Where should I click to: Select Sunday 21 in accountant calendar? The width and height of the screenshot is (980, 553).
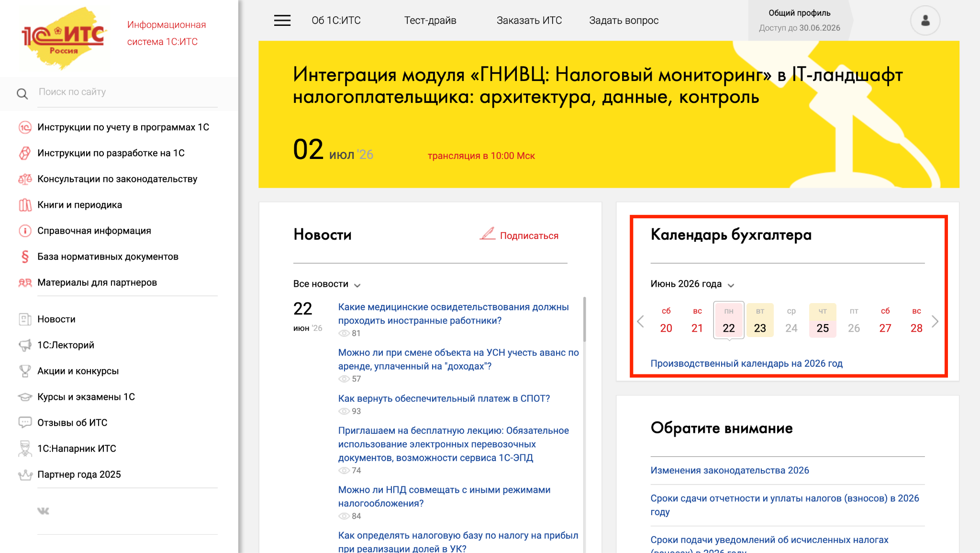pos(697,320)
